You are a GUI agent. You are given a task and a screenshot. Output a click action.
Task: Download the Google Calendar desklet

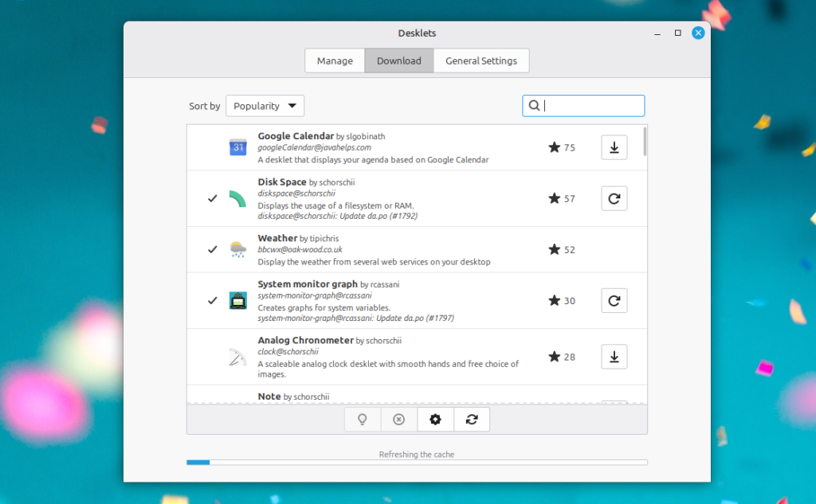614,147
